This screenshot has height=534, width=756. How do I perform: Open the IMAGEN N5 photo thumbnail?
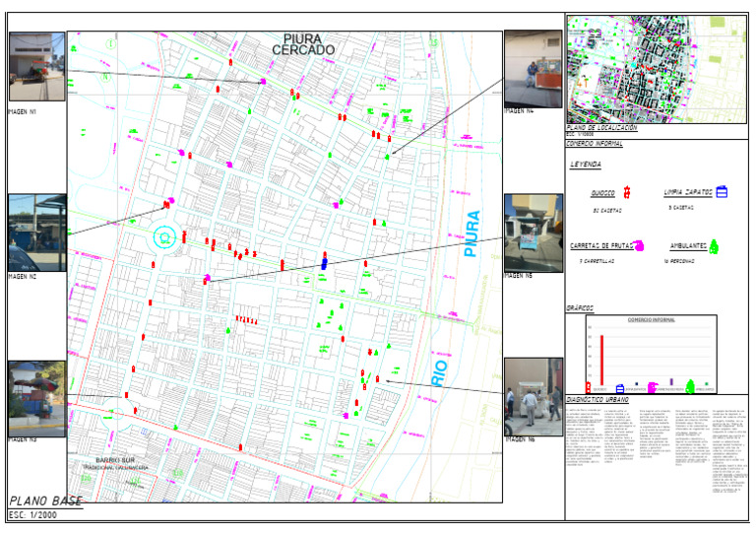[x=534, y=234]
